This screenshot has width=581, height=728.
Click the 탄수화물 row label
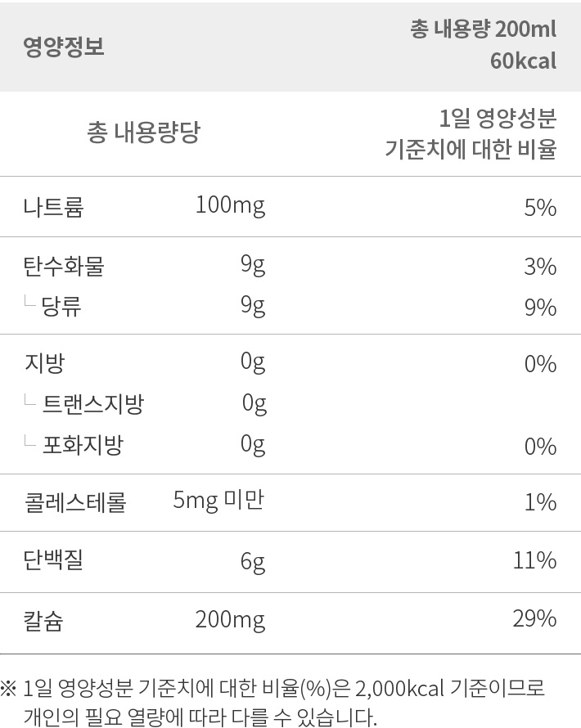click(x=64, y=267)
